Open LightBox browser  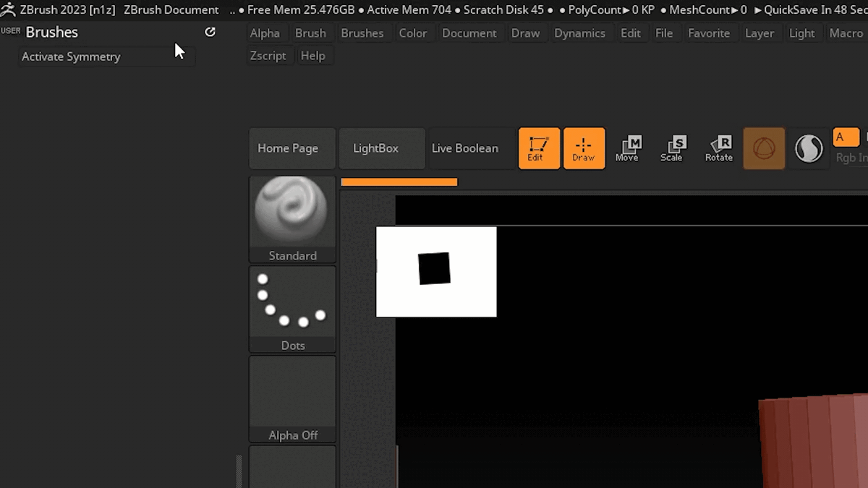tap(381, 148)
